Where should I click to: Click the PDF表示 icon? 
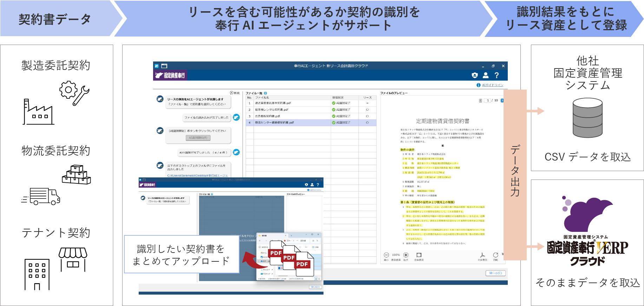(482, 255)
